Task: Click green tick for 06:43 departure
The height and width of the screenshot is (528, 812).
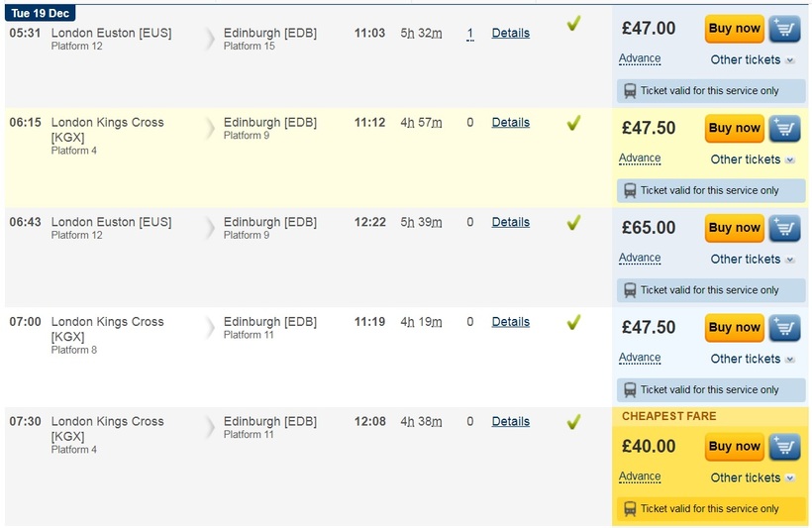Action: click(x=573, y=223)
